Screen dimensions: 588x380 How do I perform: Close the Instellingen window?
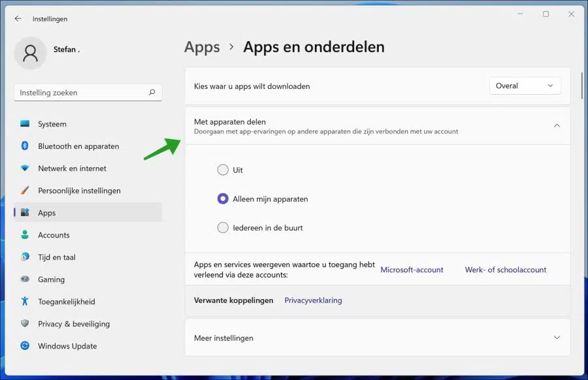pyautogui.click(x=571, y=14)
